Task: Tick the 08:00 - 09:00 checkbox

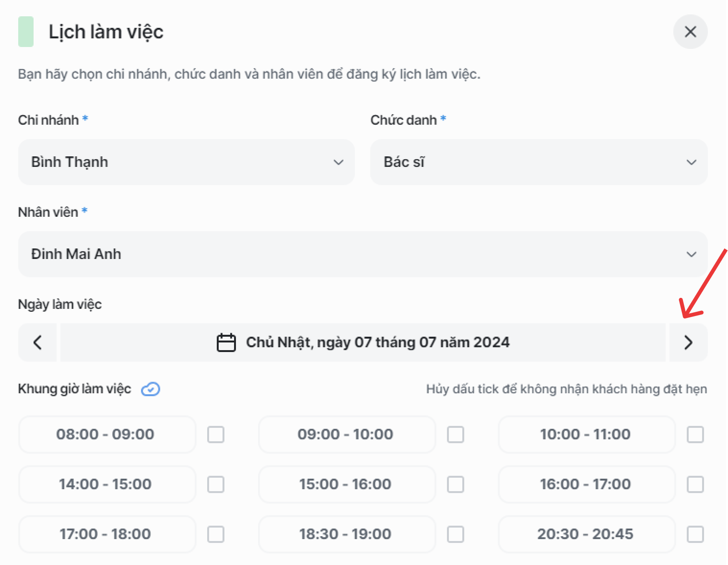Action: click(x=216, y=435)
